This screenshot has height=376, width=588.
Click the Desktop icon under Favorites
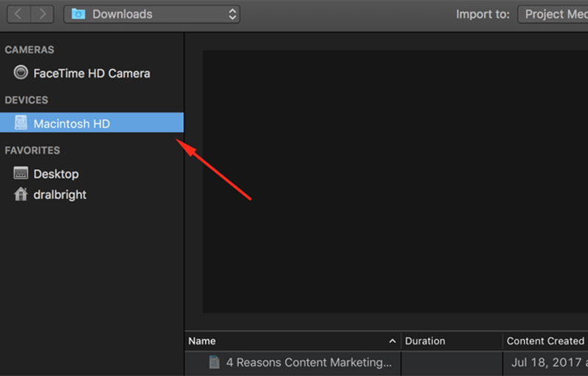[21, 174]
